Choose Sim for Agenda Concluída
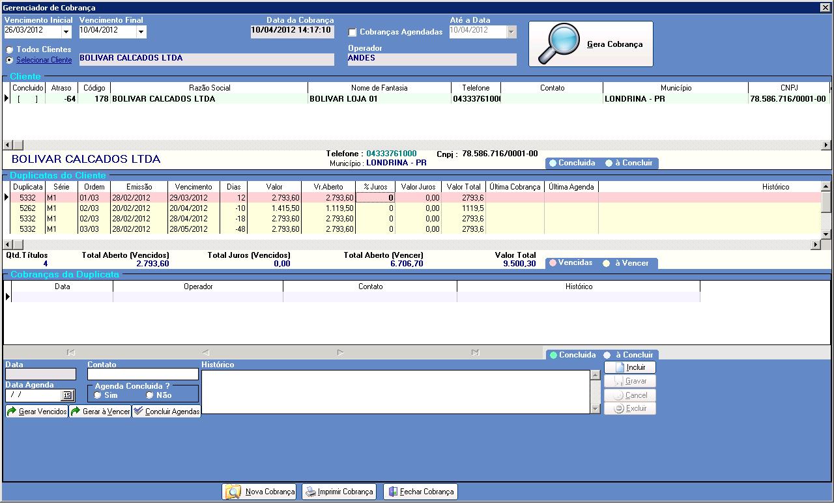The height and width of the screenshot is (504, 834). point(98,395)
